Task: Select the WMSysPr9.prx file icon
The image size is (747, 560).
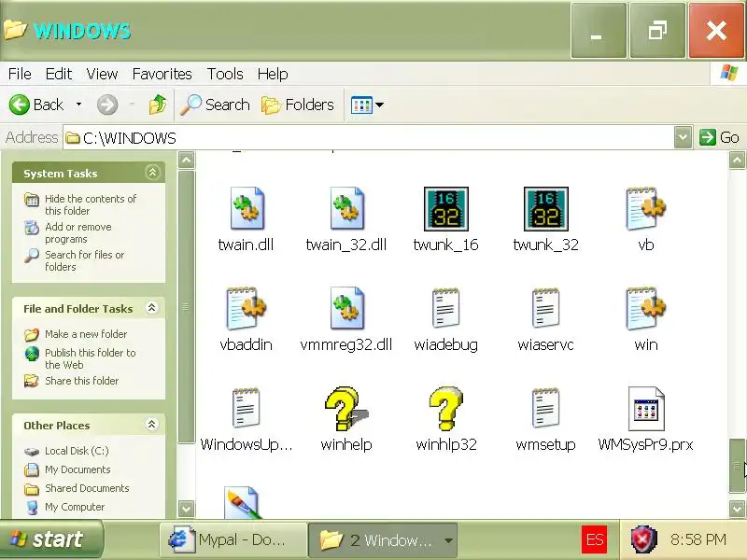Action: (646, 409)
